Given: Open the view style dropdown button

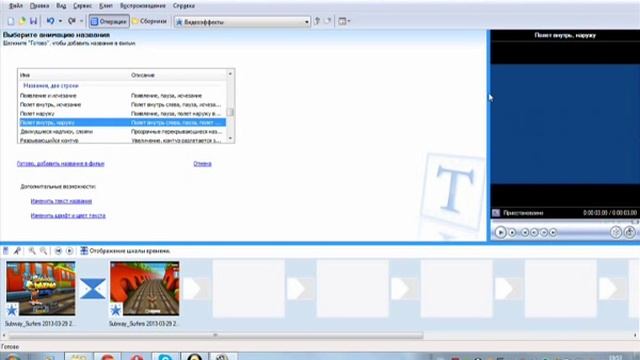Looking at the screenshot, I should [x=344, y=21].
